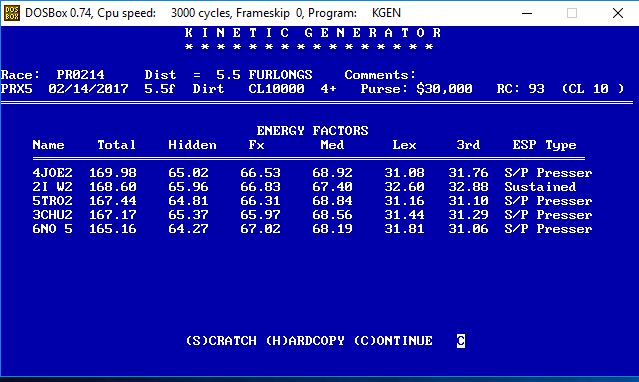Click the Lex column header

pyautogui.click(x=404, y=145)
